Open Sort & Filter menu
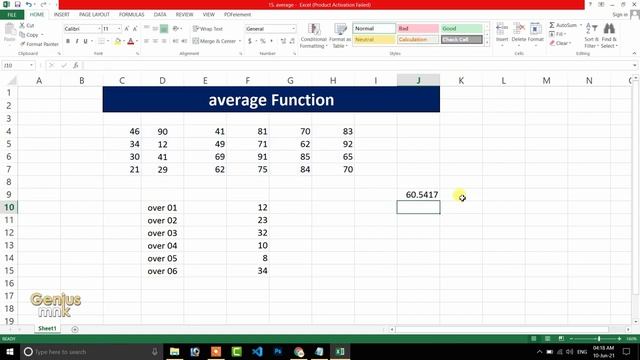Viewport: 640px width, 360px height. (x=591, y=36)
